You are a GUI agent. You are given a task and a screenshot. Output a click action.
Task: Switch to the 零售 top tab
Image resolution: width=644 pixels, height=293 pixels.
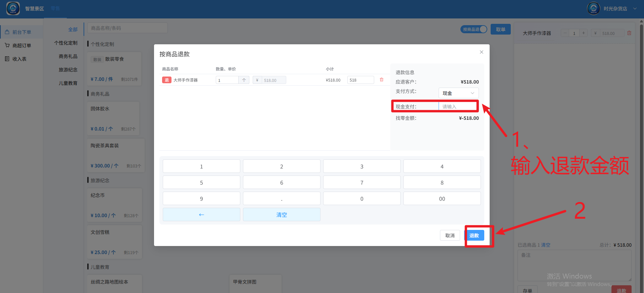55,8
